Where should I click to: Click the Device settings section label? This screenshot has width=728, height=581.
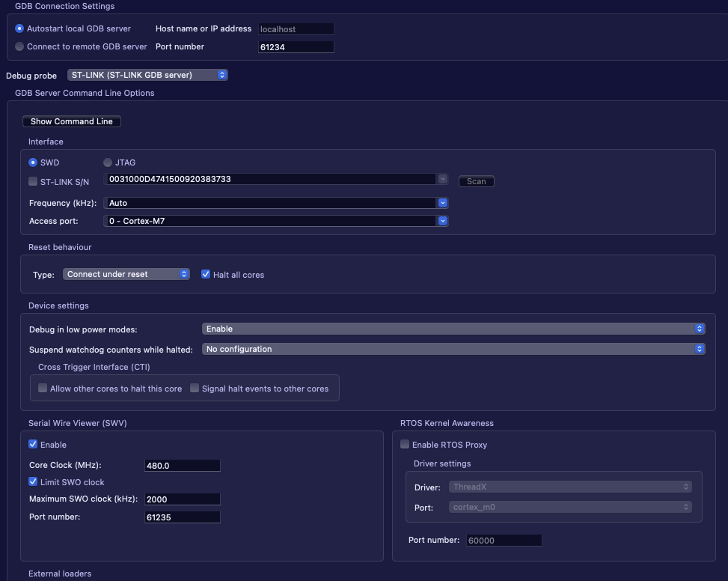tap(58, 305)
